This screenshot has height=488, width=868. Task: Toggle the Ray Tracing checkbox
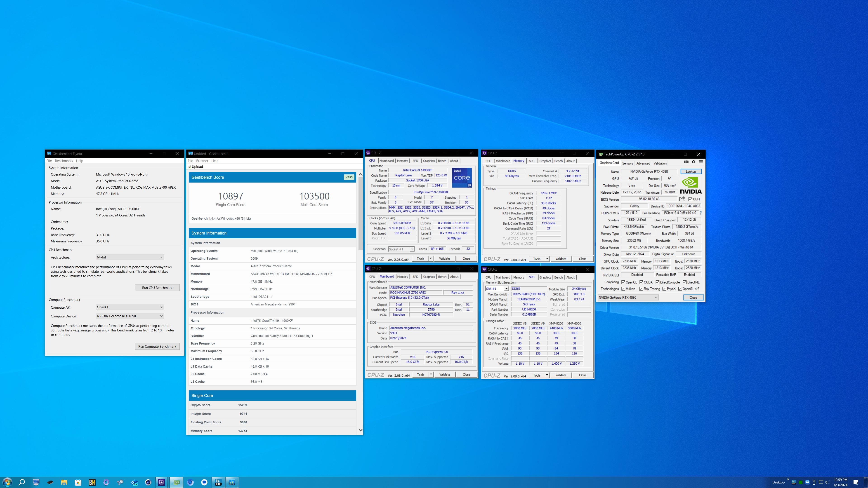tap(641, 289)
